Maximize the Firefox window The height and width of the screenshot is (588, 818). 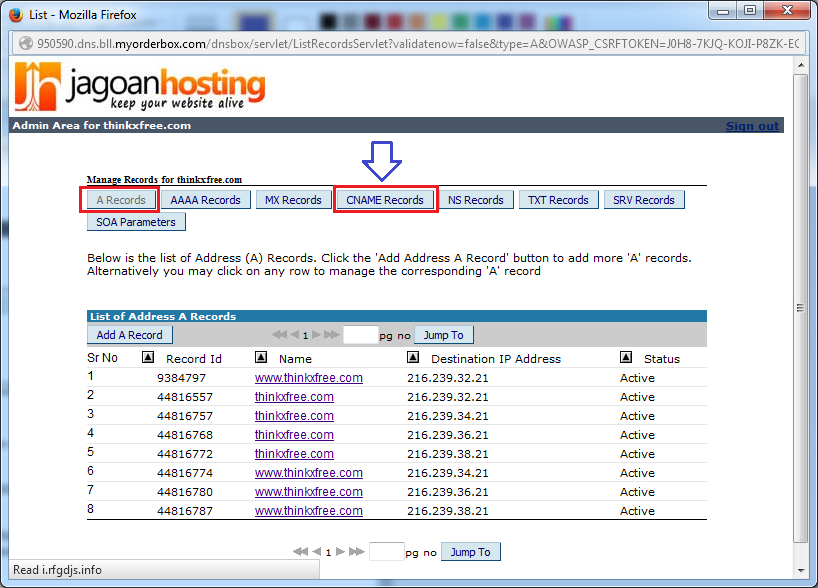(750, 11)
